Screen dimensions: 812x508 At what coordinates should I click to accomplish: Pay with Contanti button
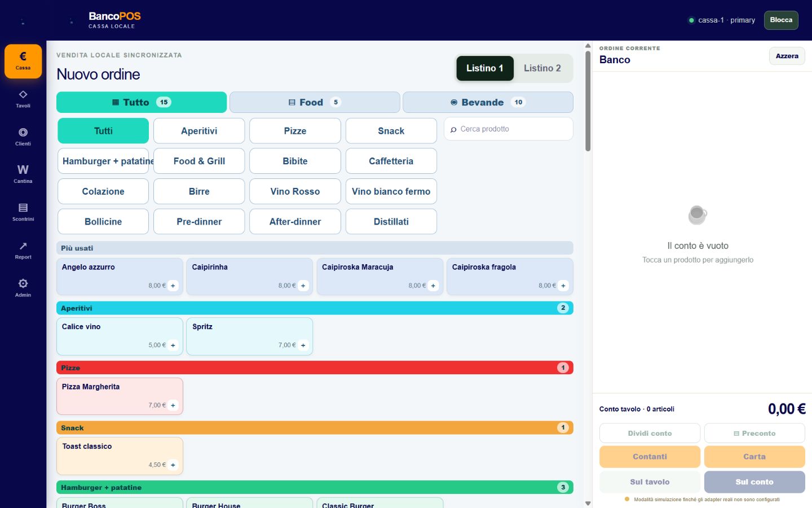650,457
